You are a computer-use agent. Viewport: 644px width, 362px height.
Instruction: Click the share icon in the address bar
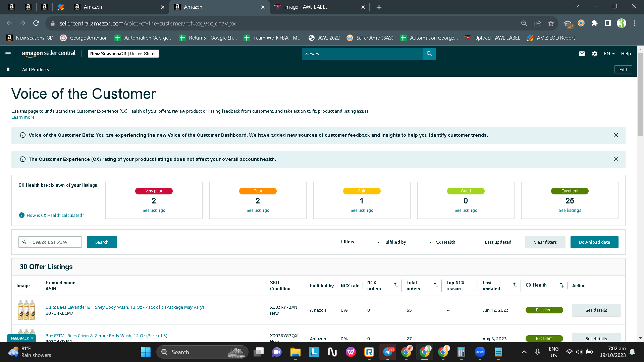(537, 23)
